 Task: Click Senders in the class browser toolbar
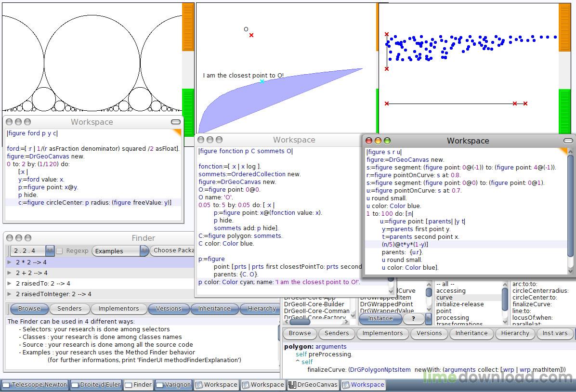(x=337, y=333)
